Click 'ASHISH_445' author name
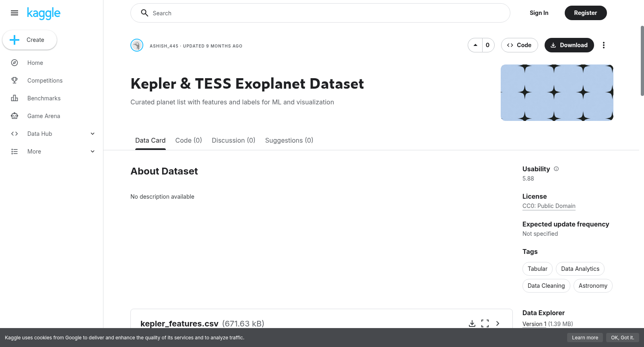The width and height of the screenshot is (644, 347). pyautogui.click(x=164, y=46)
